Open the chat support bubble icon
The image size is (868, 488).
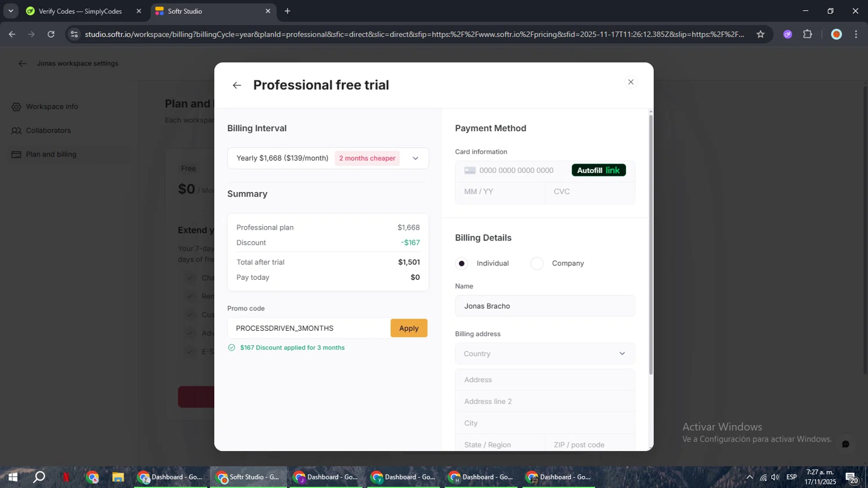(x=845, y=444)
